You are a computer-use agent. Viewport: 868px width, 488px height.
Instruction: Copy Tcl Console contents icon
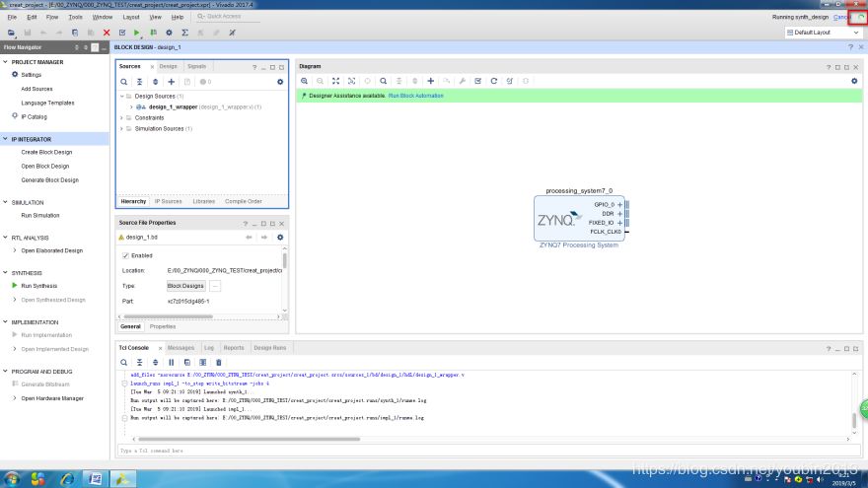[x=187, y=363]
